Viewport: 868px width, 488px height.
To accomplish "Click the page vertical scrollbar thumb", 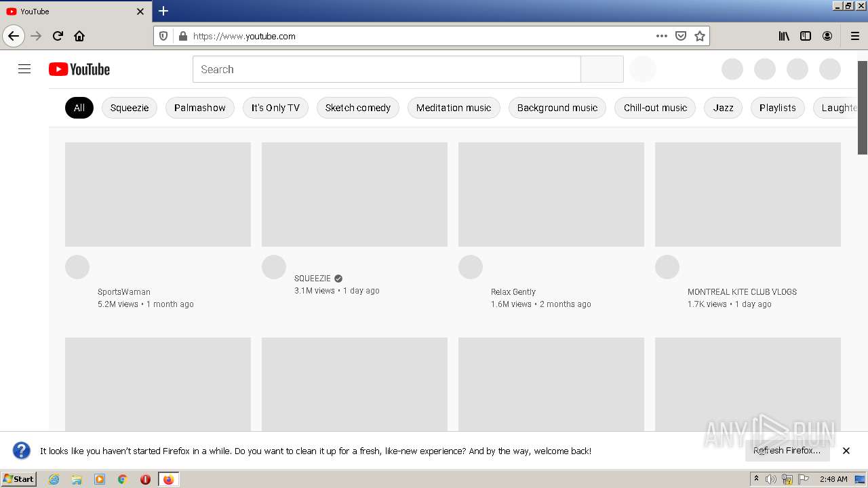I will tap(863, 107).
